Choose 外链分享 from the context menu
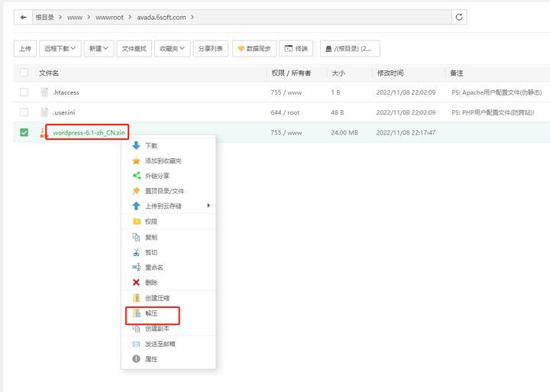Image resolution: width=550 pixels, height=392 pixels. pos(168,176)
